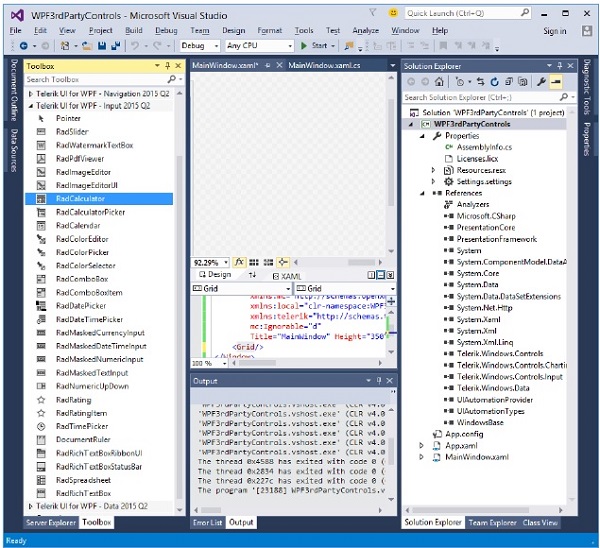
Task: Click the Home icon in Solution Explorer
Action: coord(441,82)
